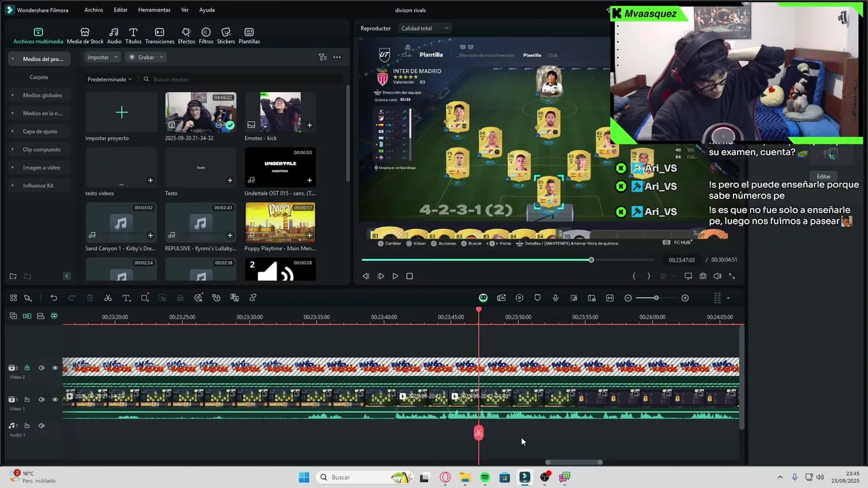This screenshot has height=488, width=868.
Task: Expand the Imagen a video item
Action: pos(41,167)
